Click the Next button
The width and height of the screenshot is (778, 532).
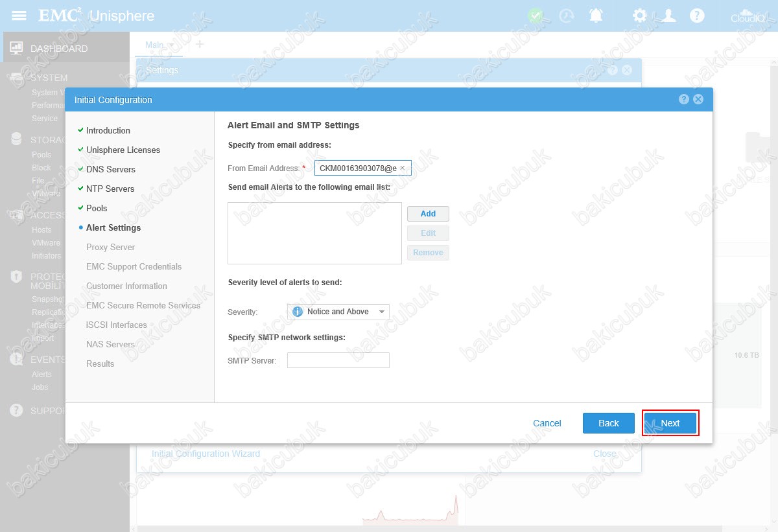click(670, 423)
